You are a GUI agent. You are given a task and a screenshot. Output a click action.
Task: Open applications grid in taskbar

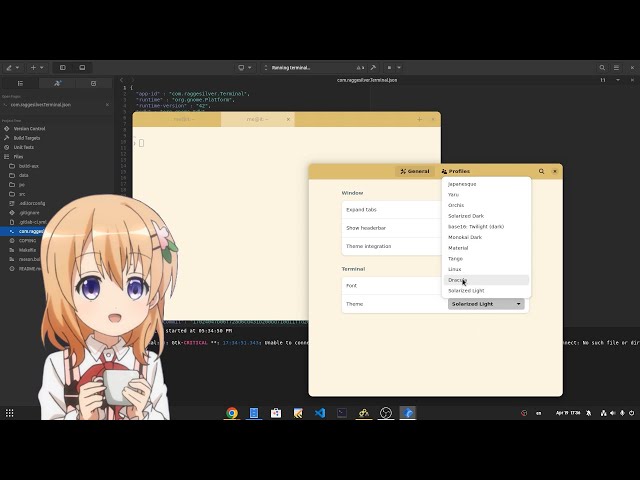9,413
